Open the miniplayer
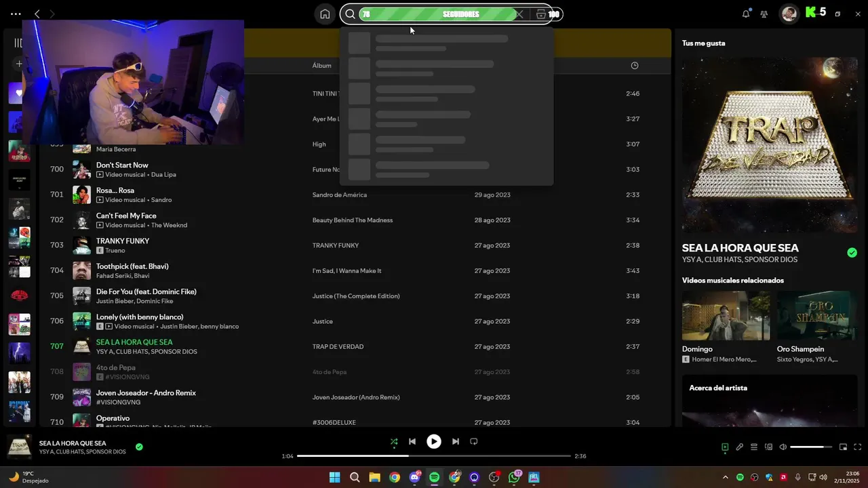 [x=844, y=447]
